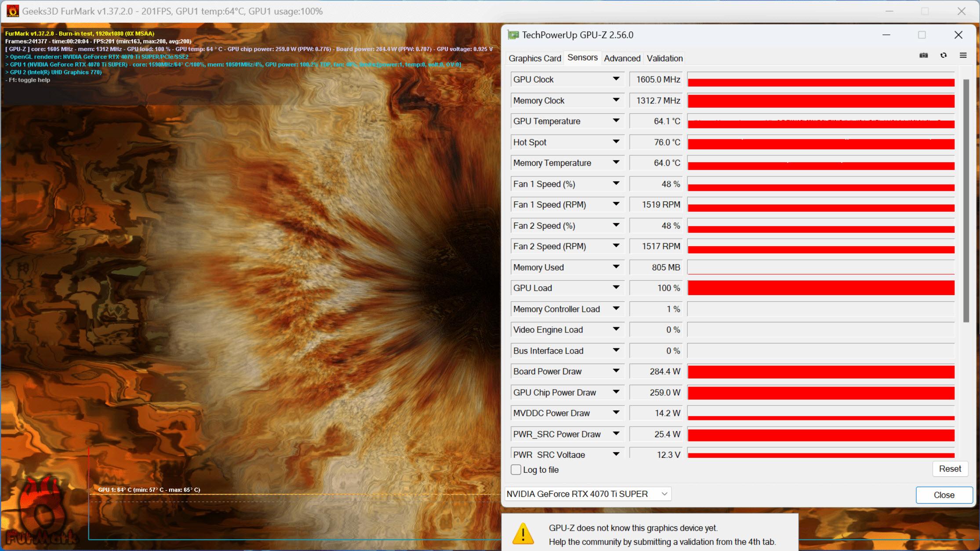Screen dimensions: 980x551
Task: Expand the GPU Temperature dropdown arrow
Action: [617, 120]
